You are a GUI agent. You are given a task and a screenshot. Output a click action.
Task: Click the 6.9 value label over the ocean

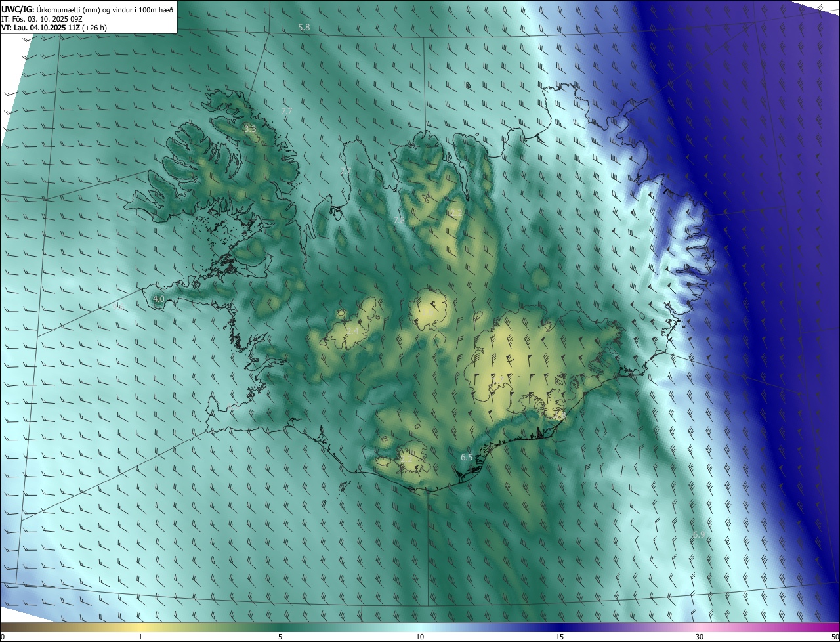699,535
